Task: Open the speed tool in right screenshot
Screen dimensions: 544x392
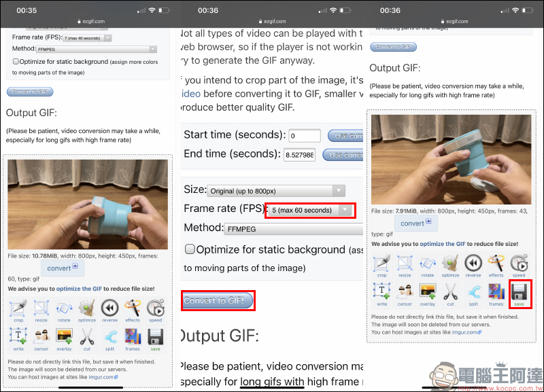Action: click(x=519, y=266)
